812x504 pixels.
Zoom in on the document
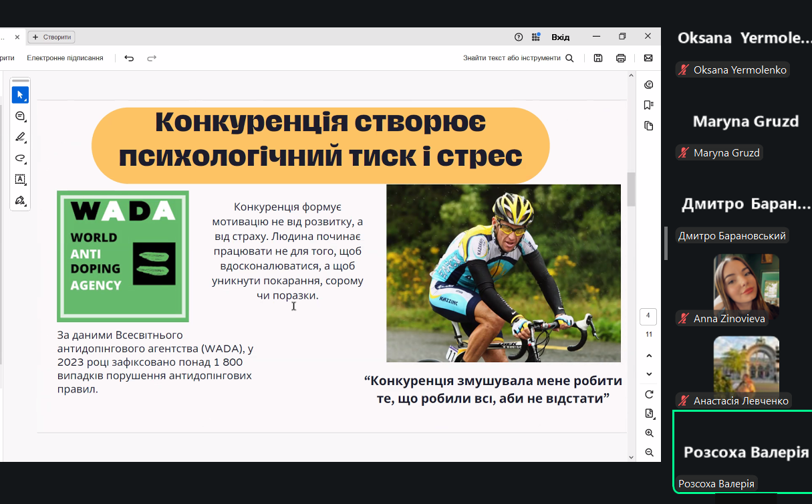649,433
